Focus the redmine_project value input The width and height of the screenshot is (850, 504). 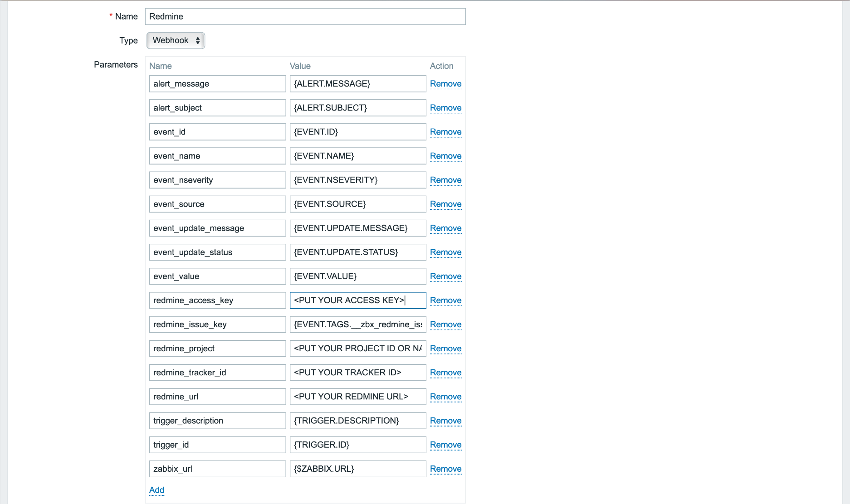[357, 349]
